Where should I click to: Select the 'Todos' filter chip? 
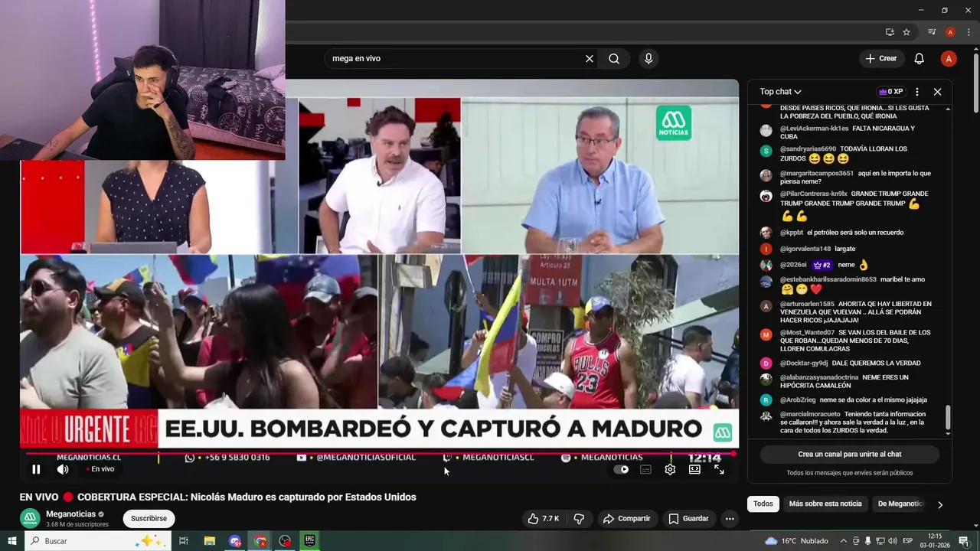[x=763, y=504]
